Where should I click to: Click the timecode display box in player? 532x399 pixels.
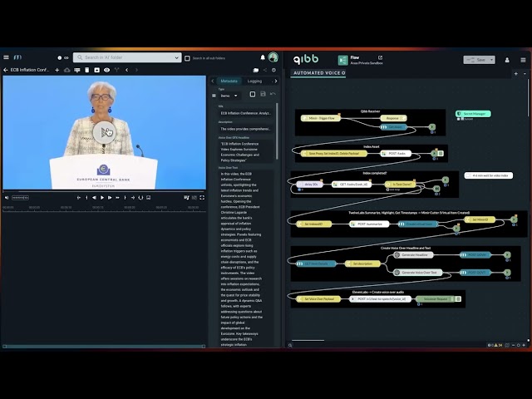[x=20, y=198]
